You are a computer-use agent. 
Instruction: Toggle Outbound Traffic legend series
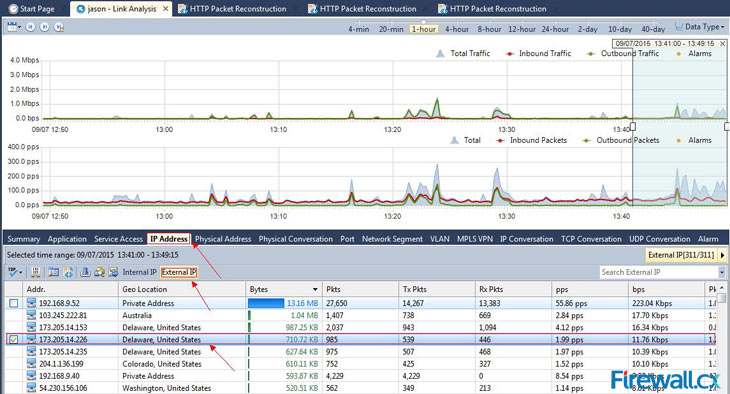[623, 54]
